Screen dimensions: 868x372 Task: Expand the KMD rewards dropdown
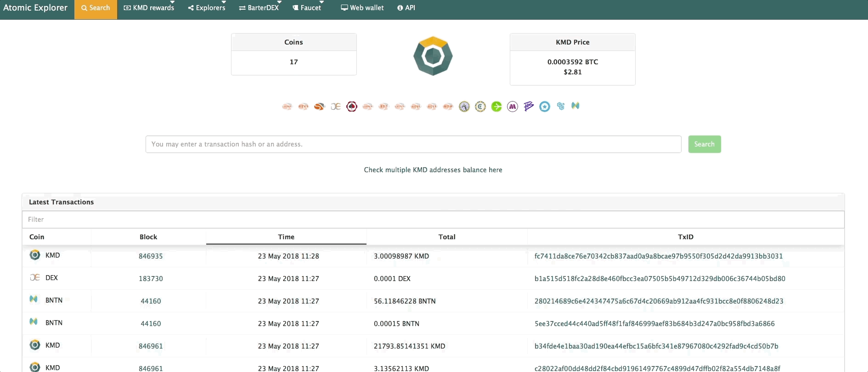[149, 8]
